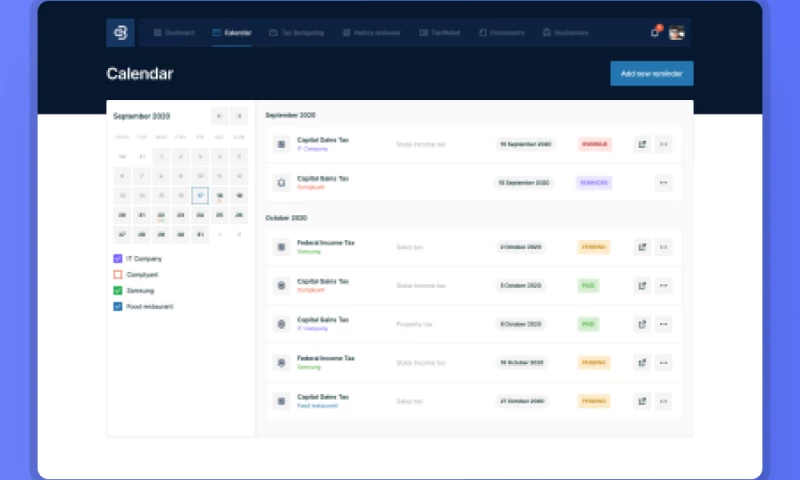This screenshot has height=480, width=800.
Task: Click the reminder bell icon in second September row
Action: [281, 183]
